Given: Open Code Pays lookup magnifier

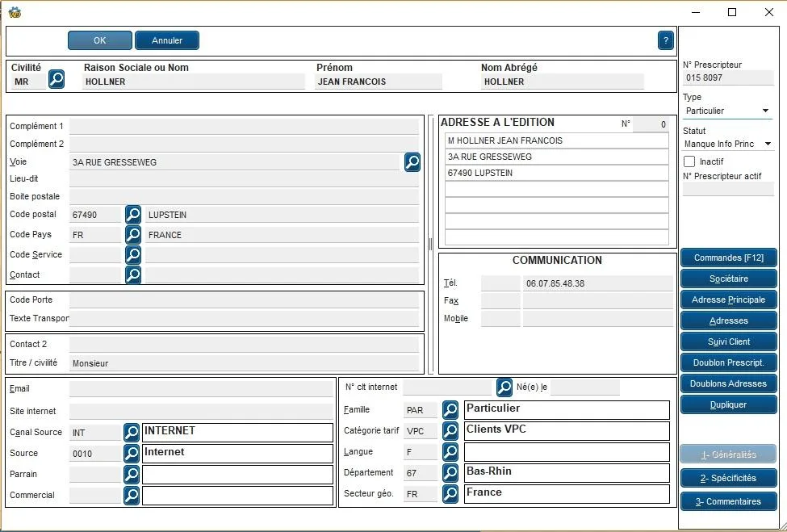Looking at the screenshot, I should pos(133,234).
